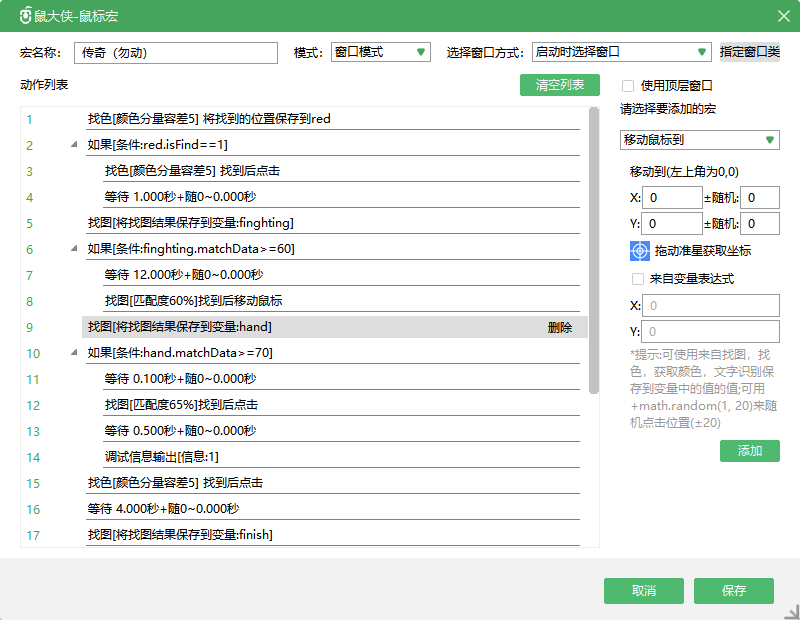
Task: Close the 鼠标宏 dialog window
Action: tap(783, 16)
